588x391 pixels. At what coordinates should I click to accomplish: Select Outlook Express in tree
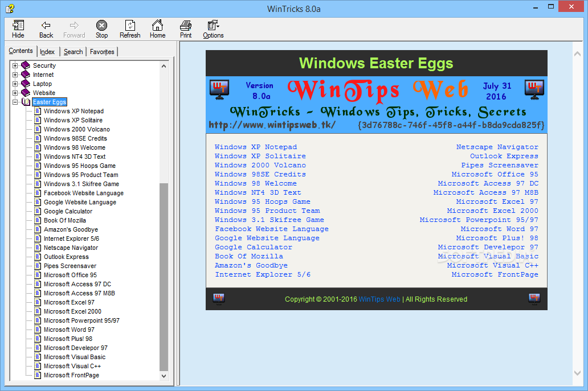pos(66,257)
